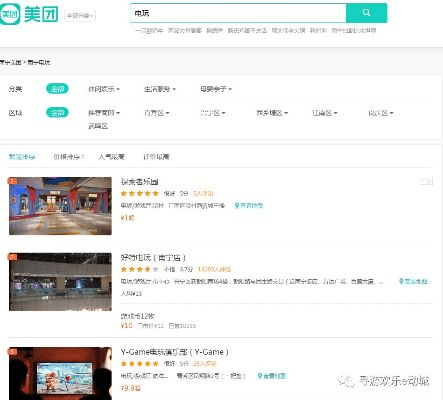Focus the search box containing 电玩

click(238, 13)
